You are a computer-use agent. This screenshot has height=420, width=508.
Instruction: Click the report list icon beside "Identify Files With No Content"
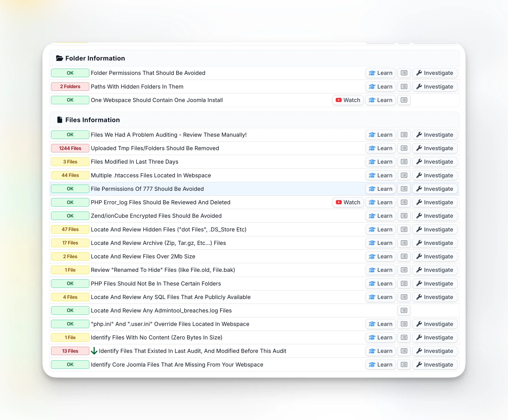tap(403, 337)
